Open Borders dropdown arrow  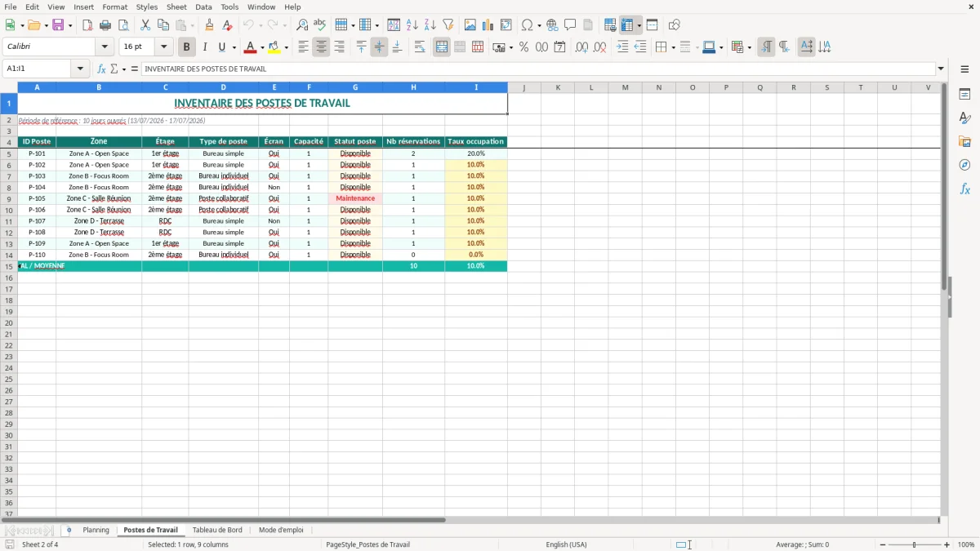tap(673, 47)
